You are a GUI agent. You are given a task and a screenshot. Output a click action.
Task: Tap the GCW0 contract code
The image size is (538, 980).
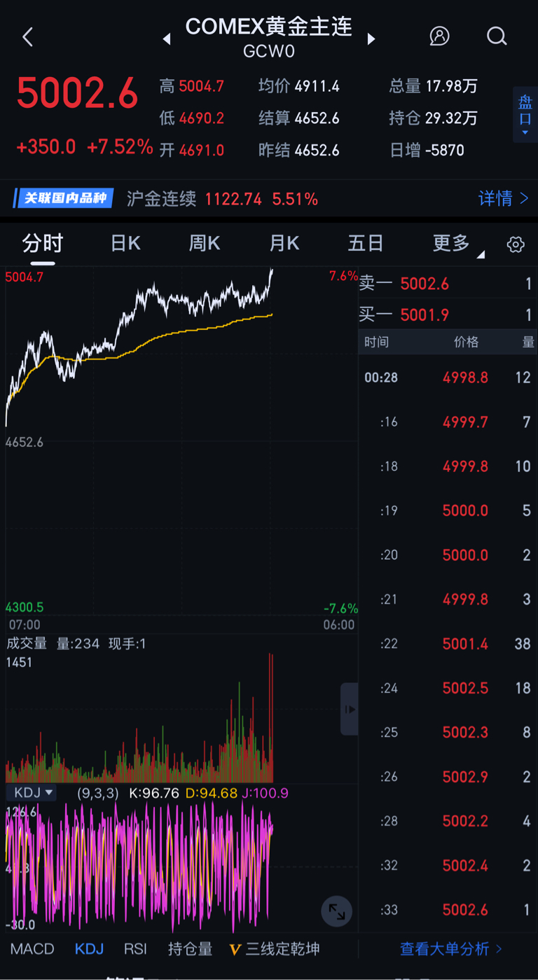(x=269, y=52)
